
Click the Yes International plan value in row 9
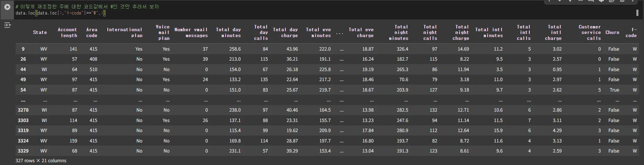pos(139,49)
